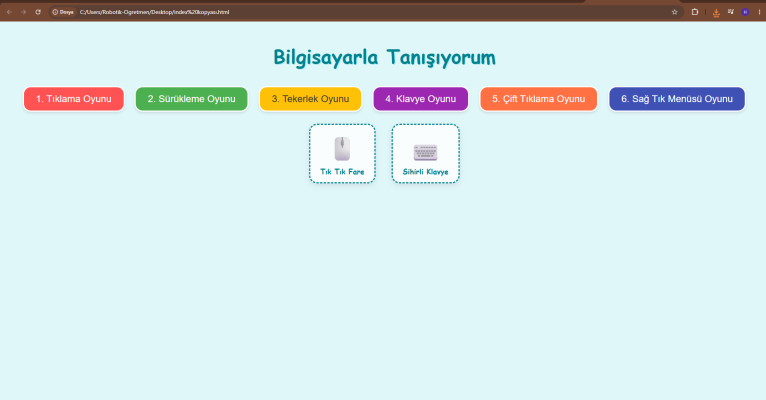The image size is (766, 400).
Task: Open the 1. Tıklama Oyunu game
Action: [74, 99]
